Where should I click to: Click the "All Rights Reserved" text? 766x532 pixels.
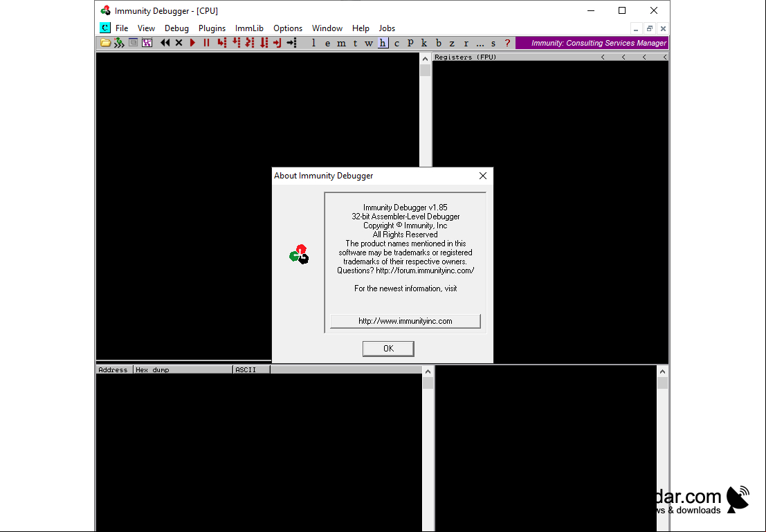(x=405, y=235)
